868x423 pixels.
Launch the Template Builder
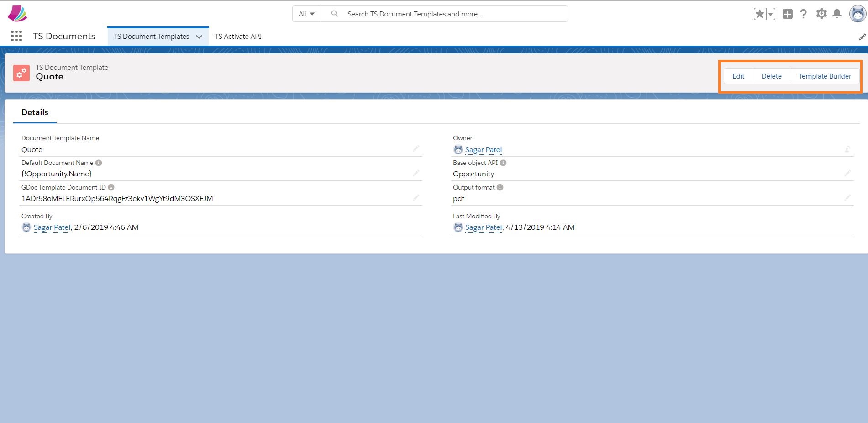coord(824,76)
